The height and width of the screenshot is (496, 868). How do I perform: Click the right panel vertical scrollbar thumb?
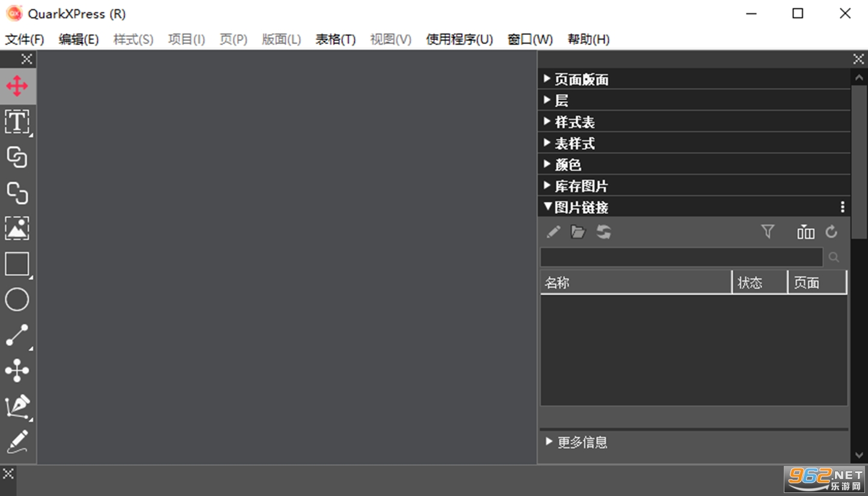859,161
